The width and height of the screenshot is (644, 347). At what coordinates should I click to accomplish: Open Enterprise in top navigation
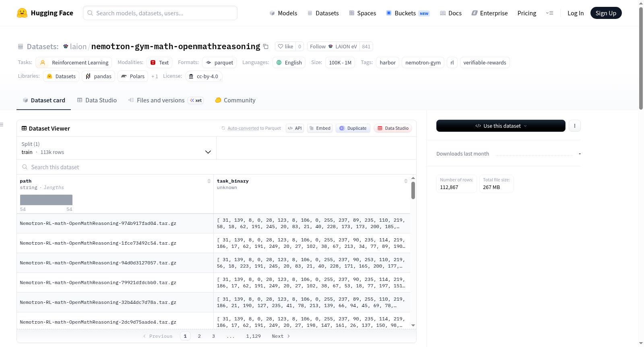coord(489,13)
